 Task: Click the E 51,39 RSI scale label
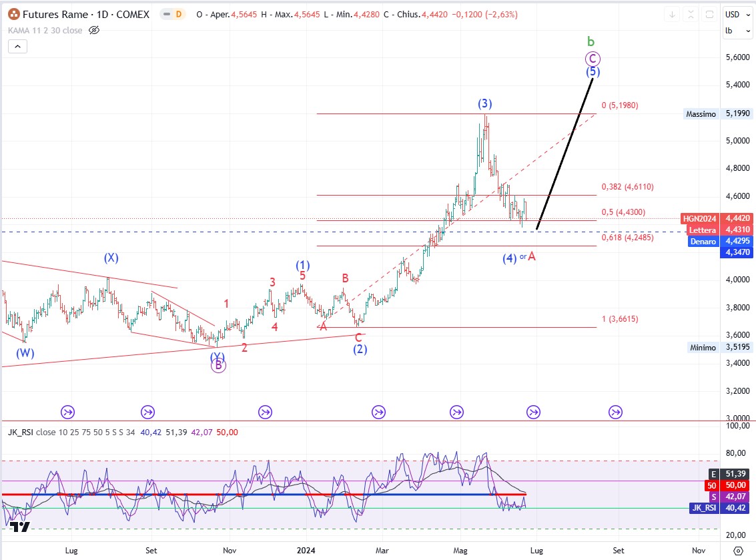pyautogui.click(x=730, y=474)
